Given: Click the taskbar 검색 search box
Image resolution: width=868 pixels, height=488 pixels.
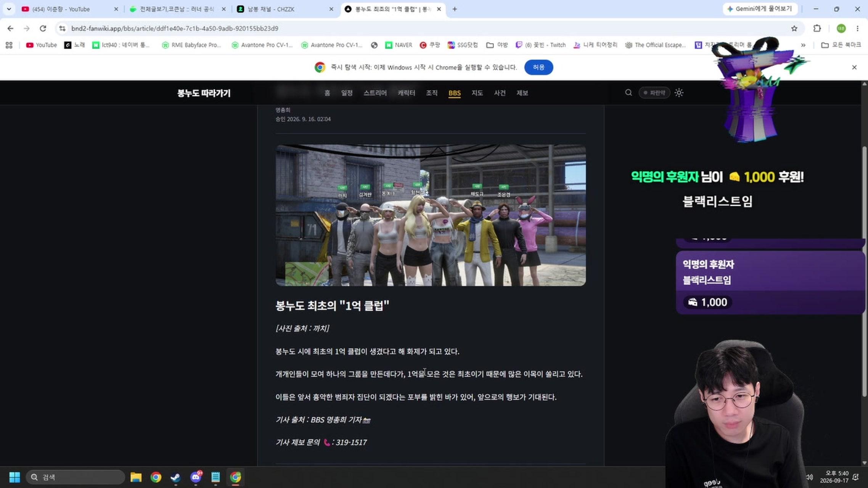Looking at the screenshot, I should click(x=76, y=477).
